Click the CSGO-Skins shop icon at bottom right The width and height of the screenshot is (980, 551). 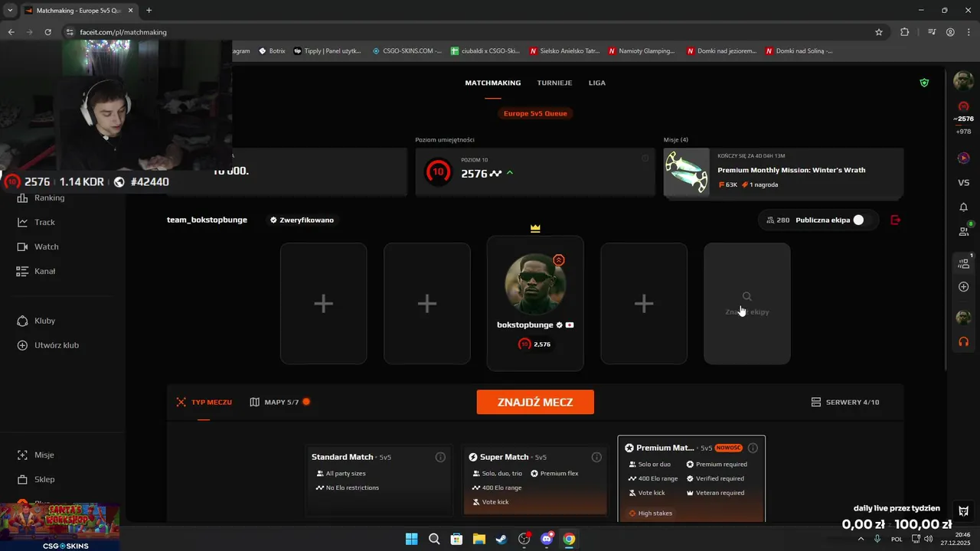pyautogui.click(x=964, y=510)
